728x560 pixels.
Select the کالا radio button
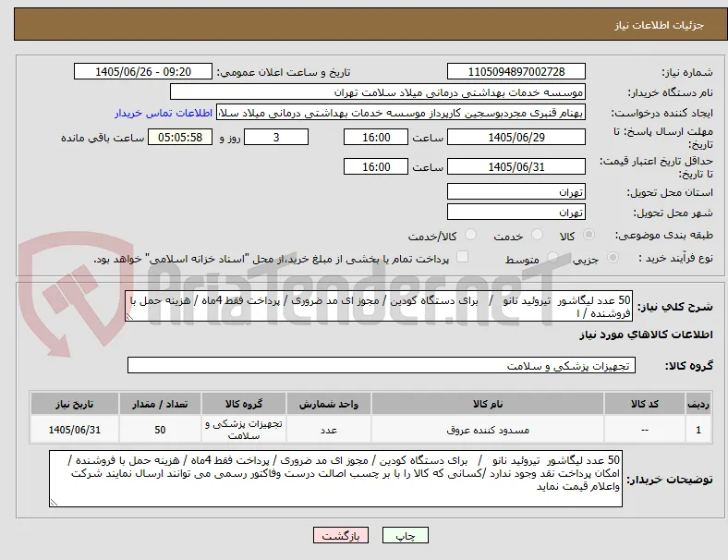coord(588,235)
